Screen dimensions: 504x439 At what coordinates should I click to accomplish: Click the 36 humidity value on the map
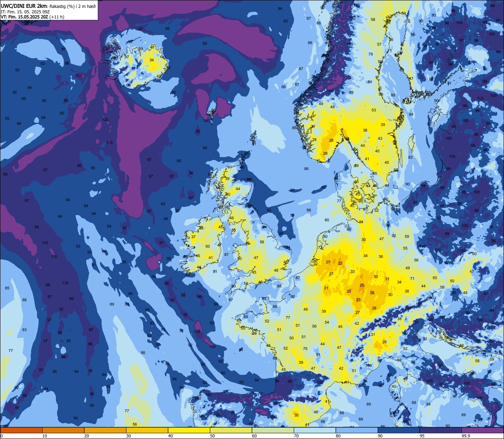point(381,257)
